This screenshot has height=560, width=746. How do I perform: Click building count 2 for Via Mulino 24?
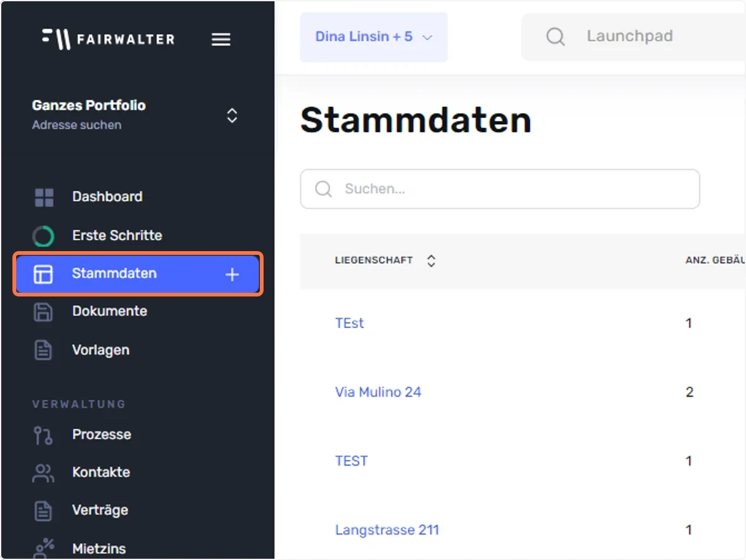(689, 392)
